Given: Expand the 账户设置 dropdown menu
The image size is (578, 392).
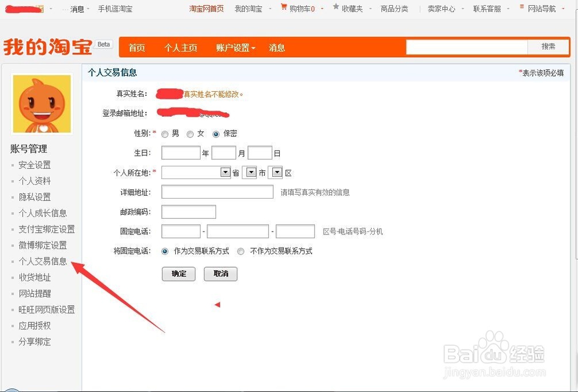Looking at the screenshot, I should pos(236,48).
